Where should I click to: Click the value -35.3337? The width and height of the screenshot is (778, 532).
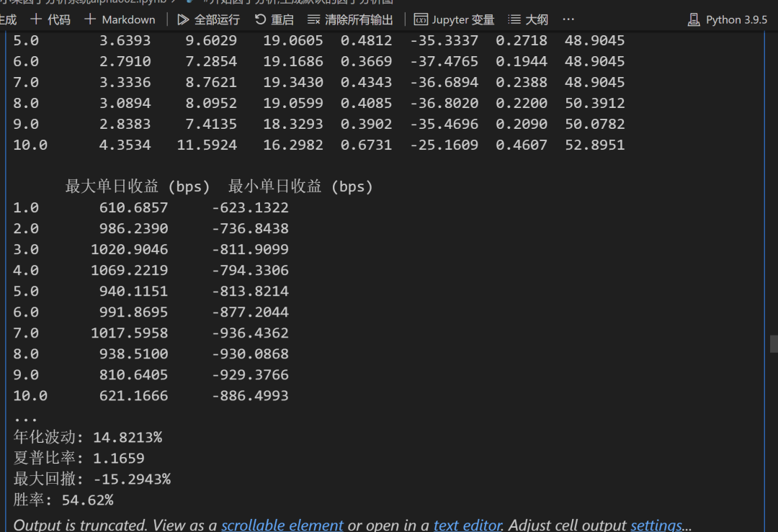(444, 40)
